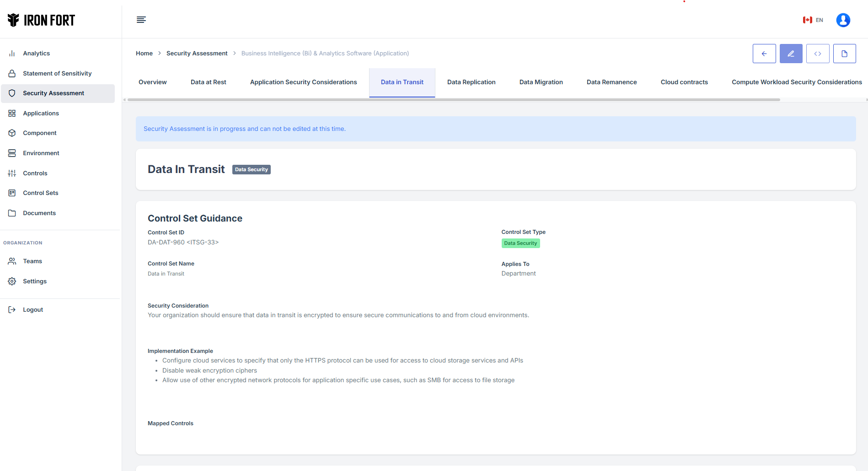Click the Iron Fort logo
The image size is (868, 471).
point(41,20)
